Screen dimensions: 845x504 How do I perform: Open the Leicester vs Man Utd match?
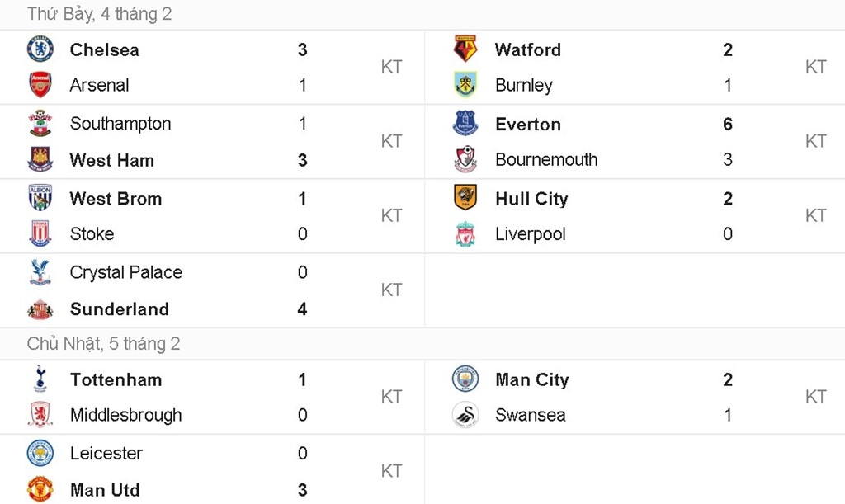[x=206, y=470]
